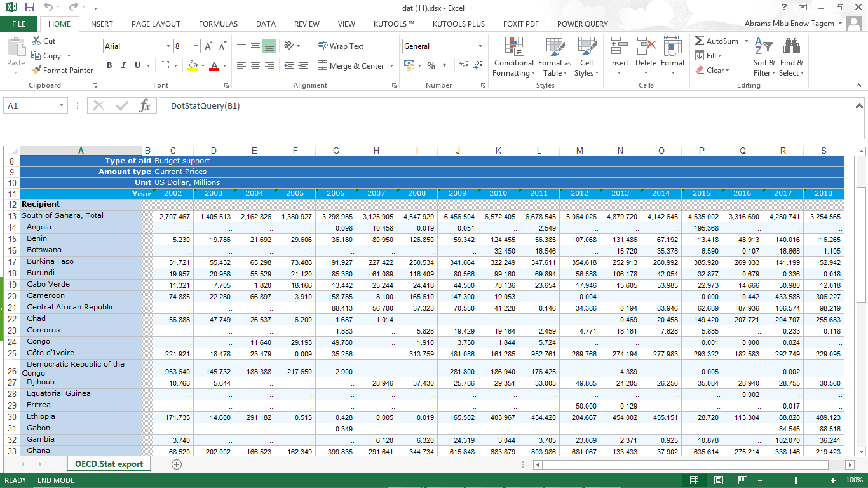Open Conditional Formatting options
Image resolution: width=868 pixels, height=488 pixels.
(x=513, y=57)
